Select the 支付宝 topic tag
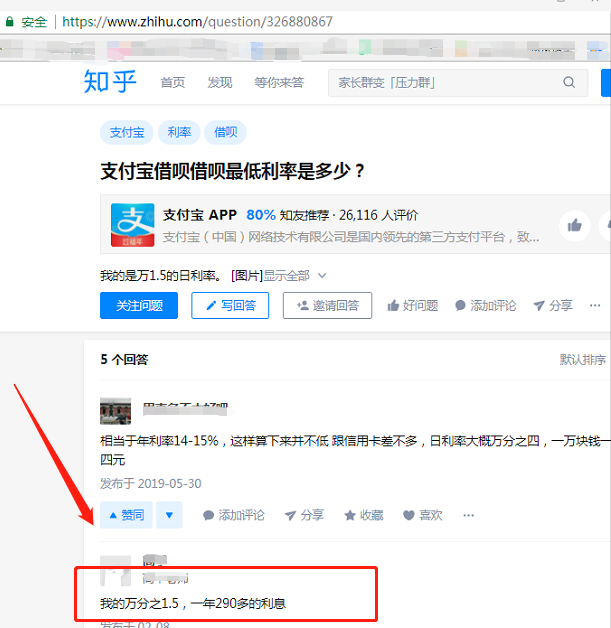This screenshot has height=628, width=611. coord(127,132)
